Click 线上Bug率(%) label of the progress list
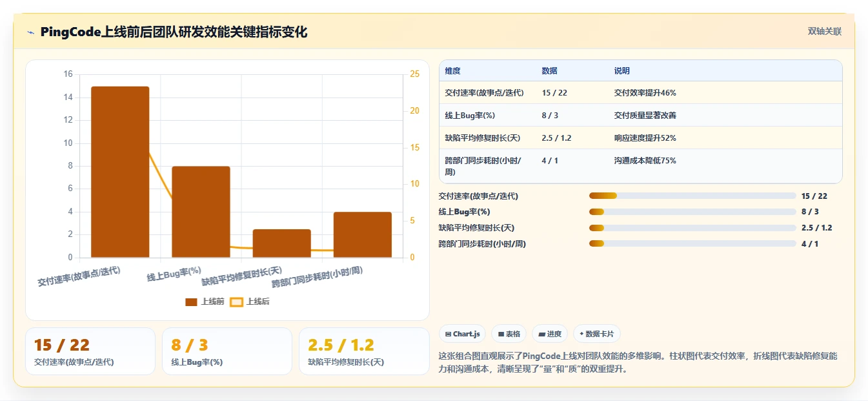 click(464, 212)
